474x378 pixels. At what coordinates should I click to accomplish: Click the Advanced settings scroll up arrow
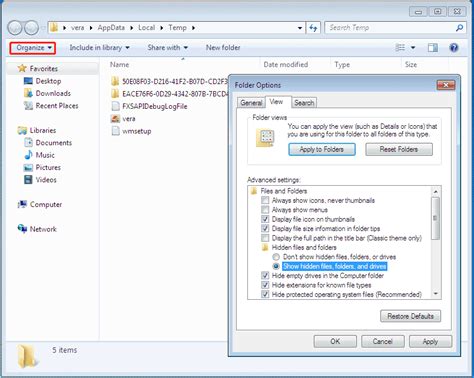pos(435,192)
